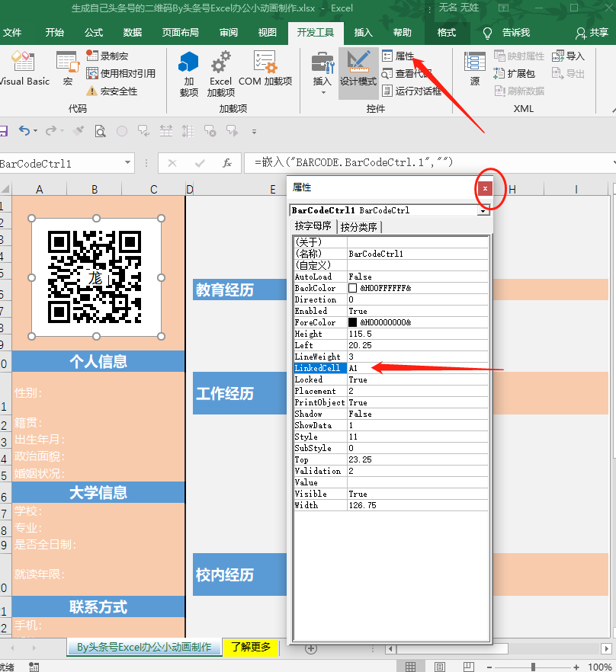Add a new sheet with plus button
Screen dimensions: 616x672
tap(311, 649)
